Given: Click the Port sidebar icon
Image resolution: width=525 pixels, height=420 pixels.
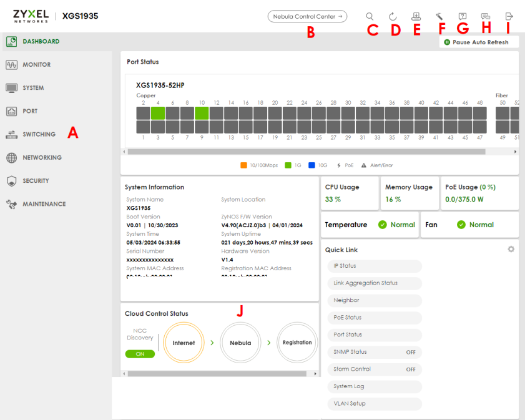Looking at the screenshot, I should (11, 111).
